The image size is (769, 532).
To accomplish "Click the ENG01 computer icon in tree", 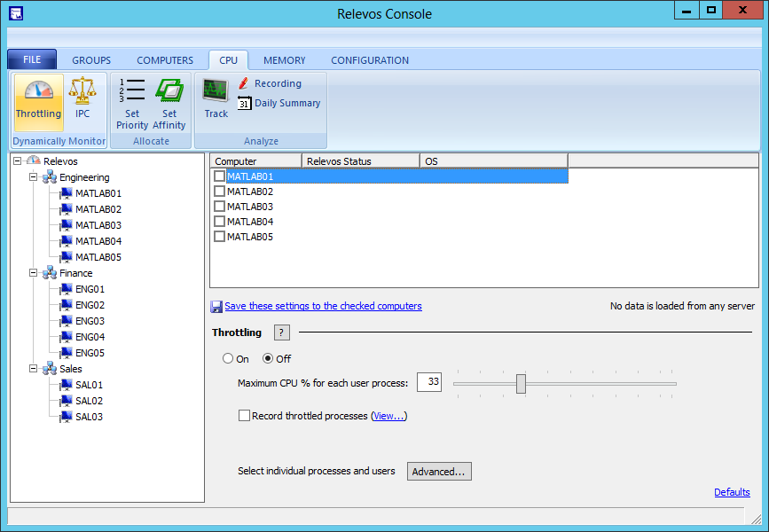I will [x=66, y=289].
